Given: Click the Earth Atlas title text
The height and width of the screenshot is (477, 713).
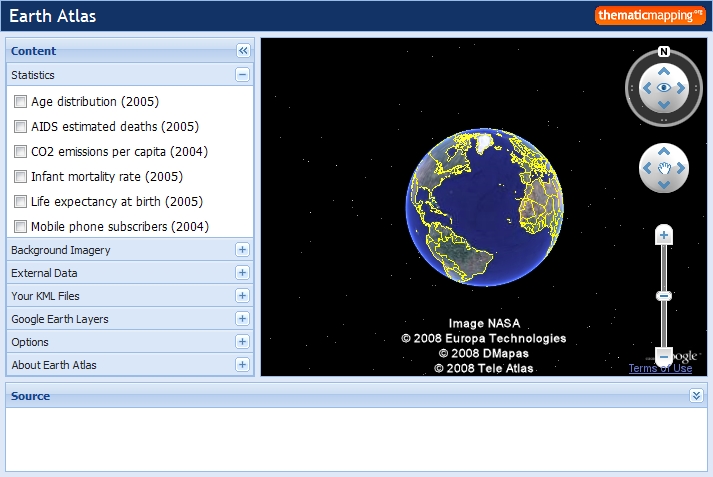Looking at the screenshot, I should tap(53, 16).
